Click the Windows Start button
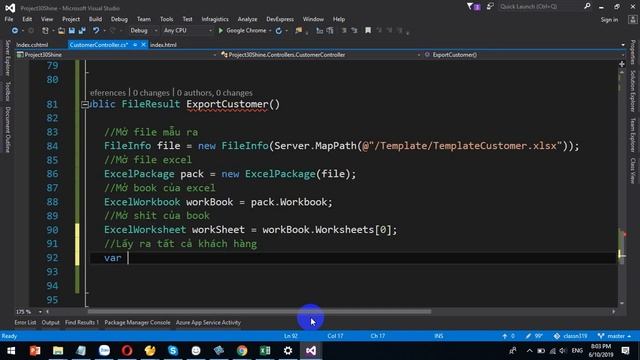Viewport: 640px width, 360px height. 11,351
